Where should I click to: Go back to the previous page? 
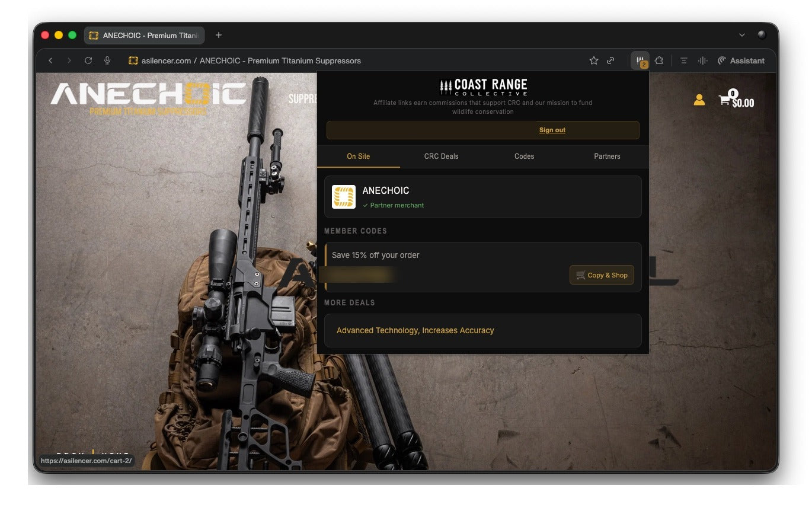tap(50, 60)
